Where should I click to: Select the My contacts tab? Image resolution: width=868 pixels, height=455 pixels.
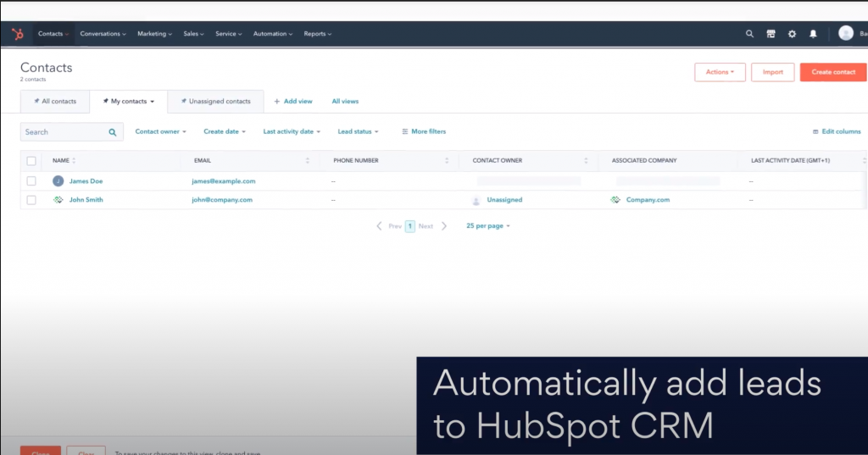click(x=129, y=102)
